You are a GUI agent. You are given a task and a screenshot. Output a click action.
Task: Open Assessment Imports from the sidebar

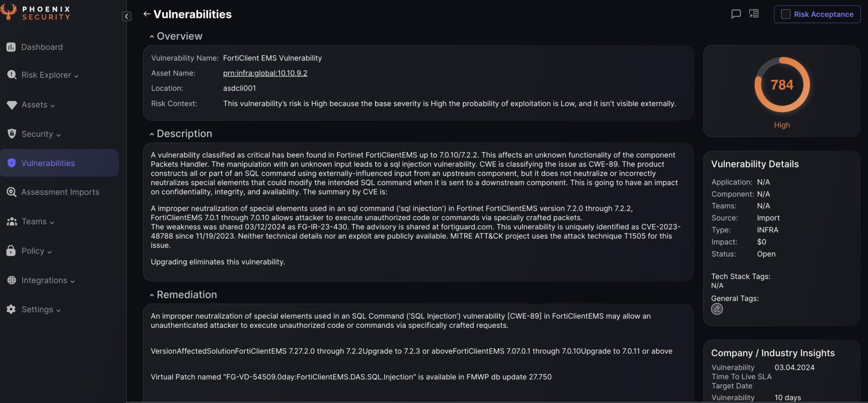coord(60,192)
